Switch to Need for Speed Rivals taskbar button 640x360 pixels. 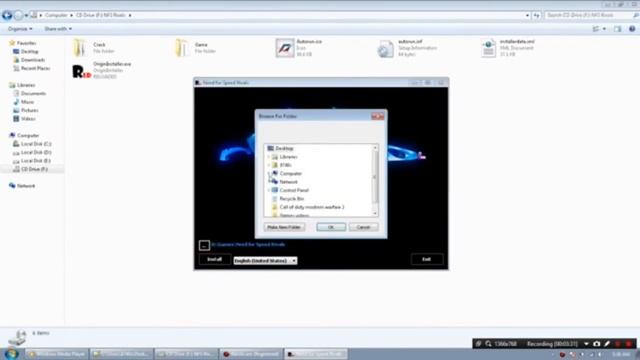[316, 354]
